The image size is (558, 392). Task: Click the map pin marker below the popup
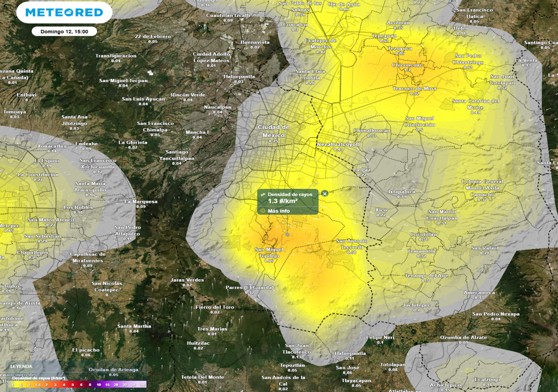pyautogui.click(x=287, y=234)
